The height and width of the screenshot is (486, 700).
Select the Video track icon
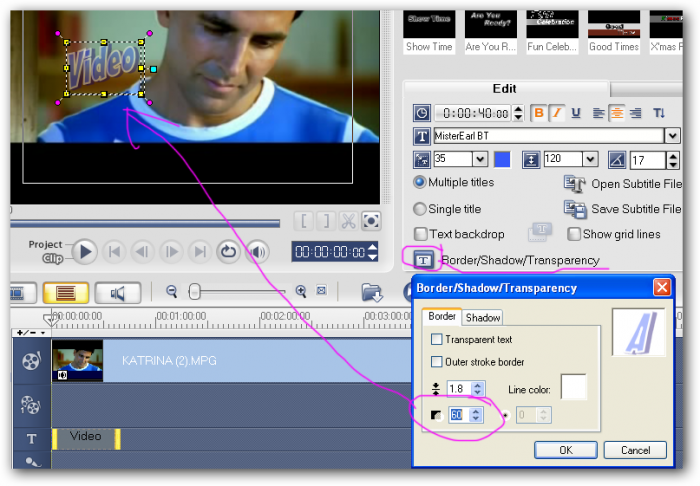(31, 361)
